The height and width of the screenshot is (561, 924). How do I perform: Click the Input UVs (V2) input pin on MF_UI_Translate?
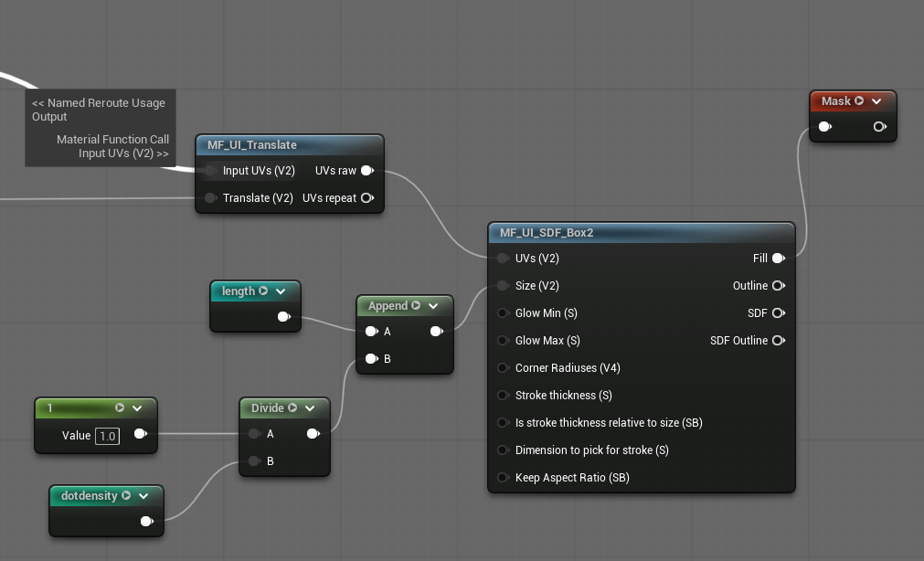(210, 171)
